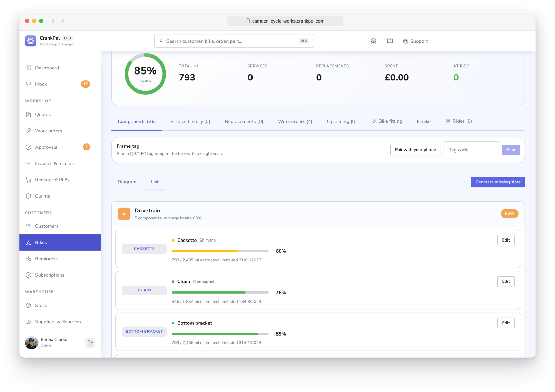Click the CHAIN slot label
The height and width of the screenshot is (392, 555).
tap(144, 290)
